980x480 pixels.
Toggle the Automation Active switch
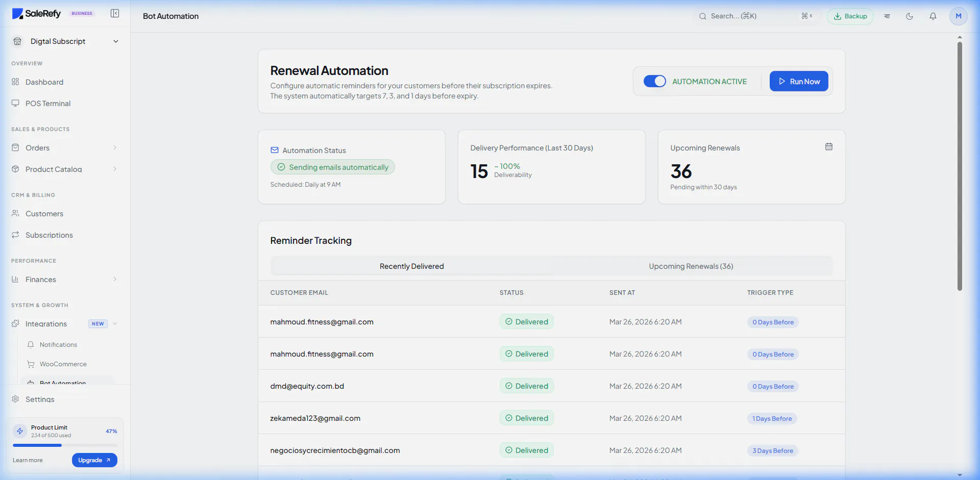click(x=655, y=81)
